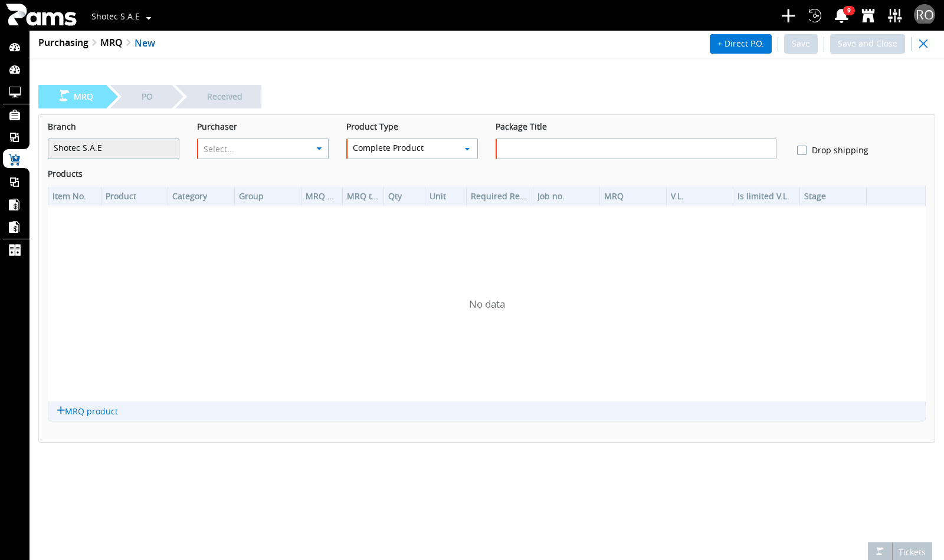Image resolution: width=944 pixels, height=560 pixels.
Task: Click the Save button
Action: point(801,44)
